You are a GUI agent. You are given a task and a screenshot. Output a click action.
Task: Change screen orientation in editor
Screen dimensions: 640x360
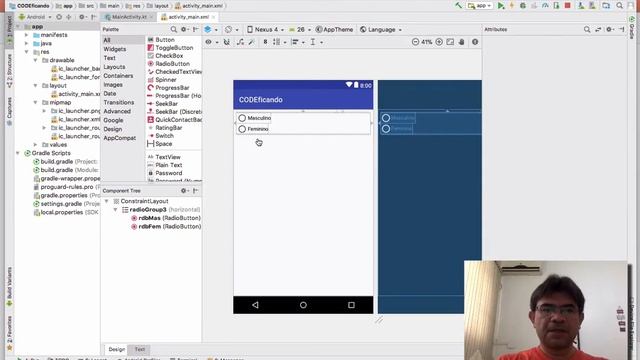231,29
